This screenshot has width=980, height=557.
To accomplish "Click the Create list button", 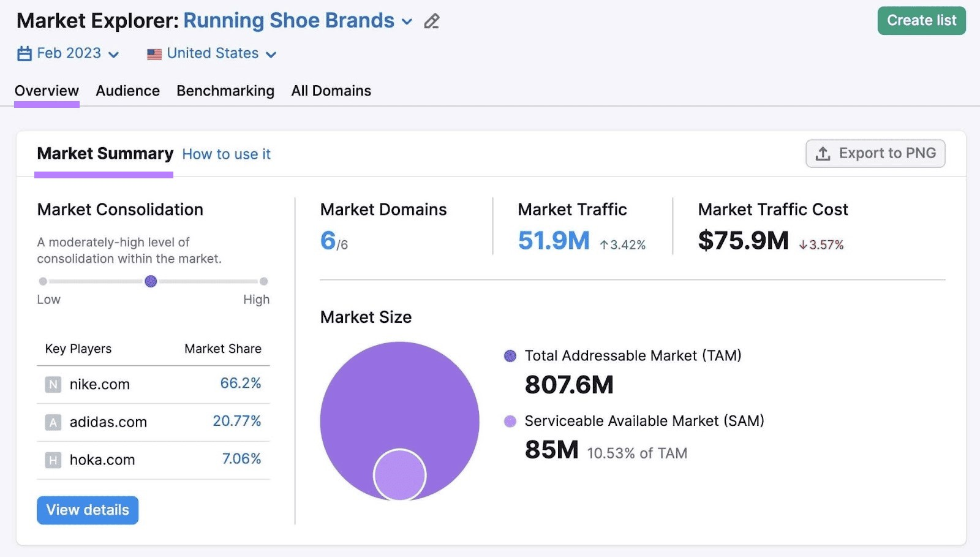I will [921, 20].
